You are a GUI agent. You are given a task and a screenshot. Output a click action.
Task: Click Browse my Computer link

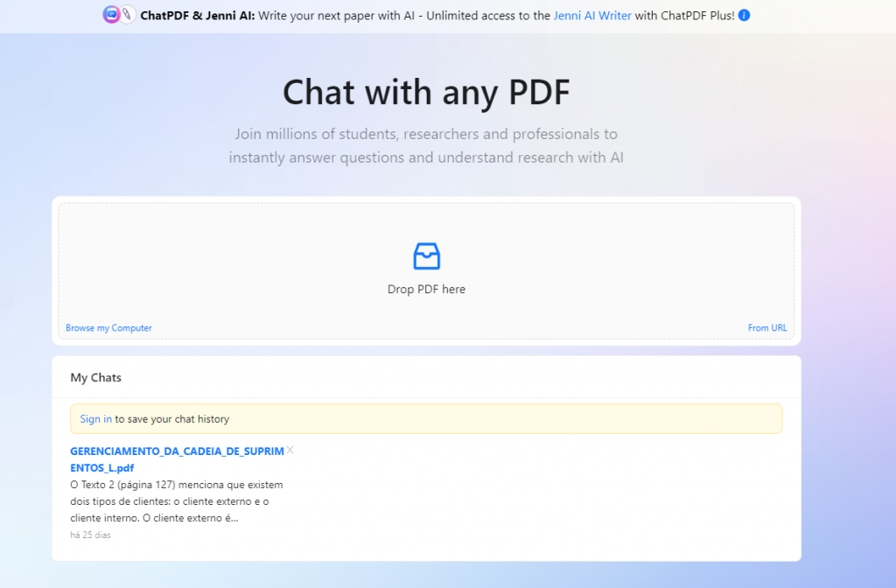(x=108, y=328)
